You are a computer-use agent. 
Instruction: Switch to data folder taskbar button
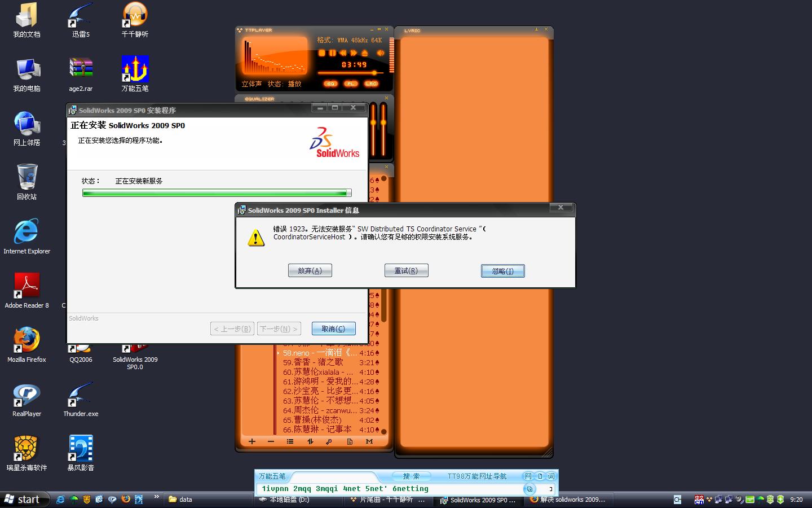208,500
